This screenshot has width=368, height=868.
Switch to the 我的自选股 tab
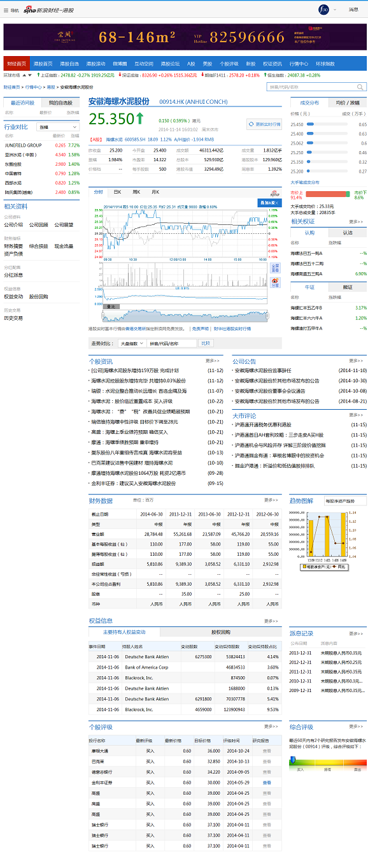pyautogui.click(x=60, y=103)
